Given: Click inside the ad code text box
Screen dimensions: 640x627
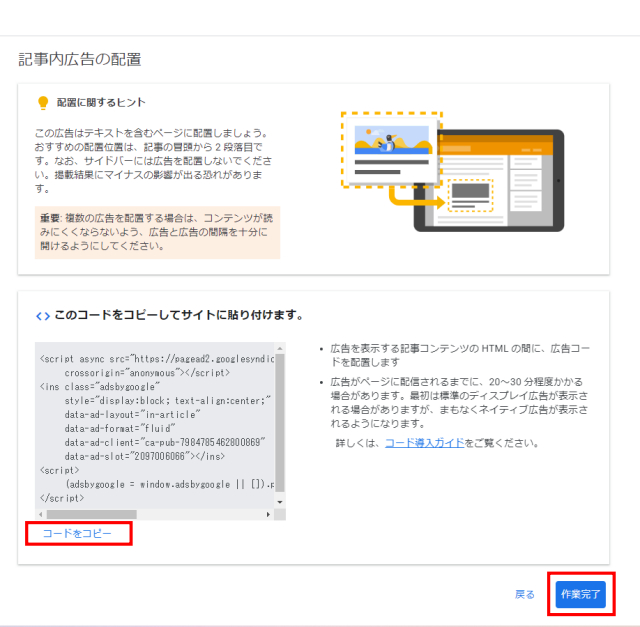Looking at the screenshot, I should point(155,425).
